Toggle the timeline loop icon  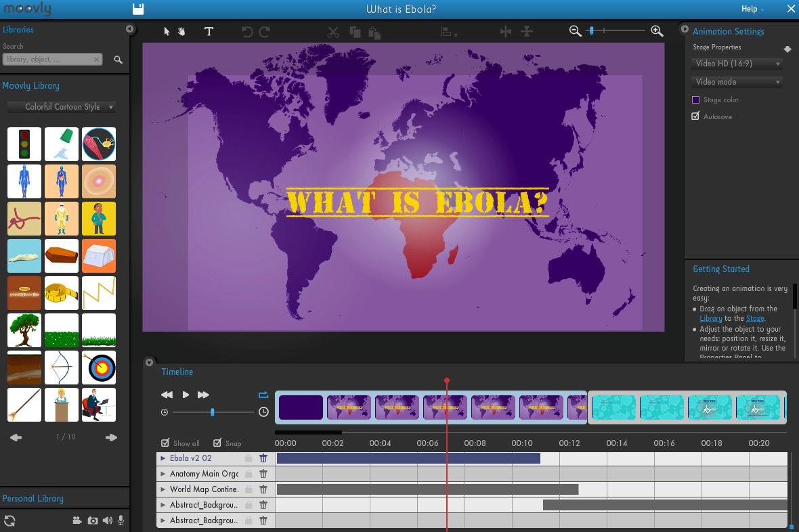click(263, 395)
